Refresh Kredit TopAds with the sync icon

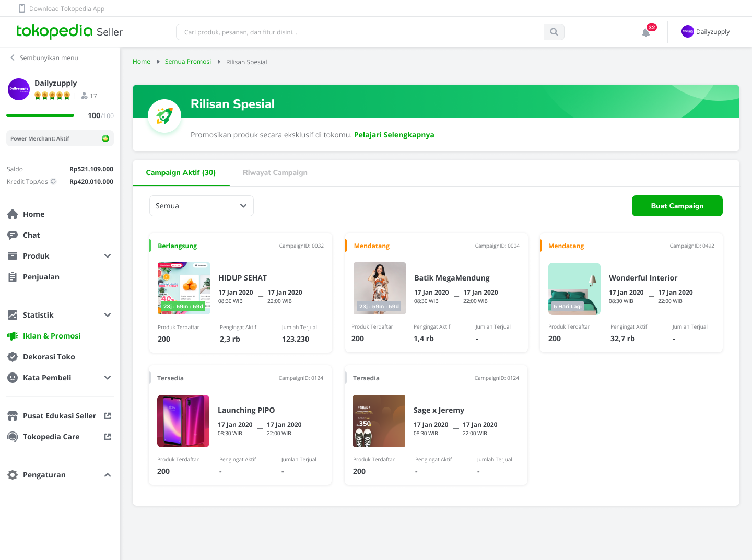53,181
